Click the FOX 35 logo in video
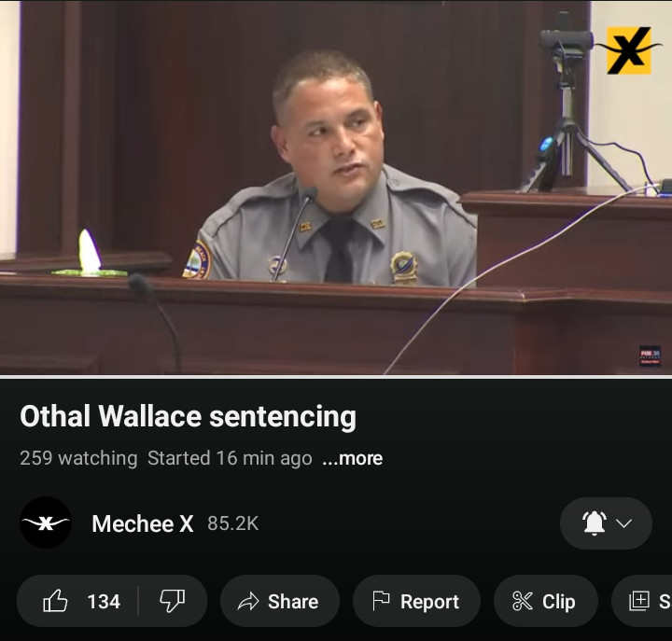This screenshot has height=641, width=672. coord(650,355)
